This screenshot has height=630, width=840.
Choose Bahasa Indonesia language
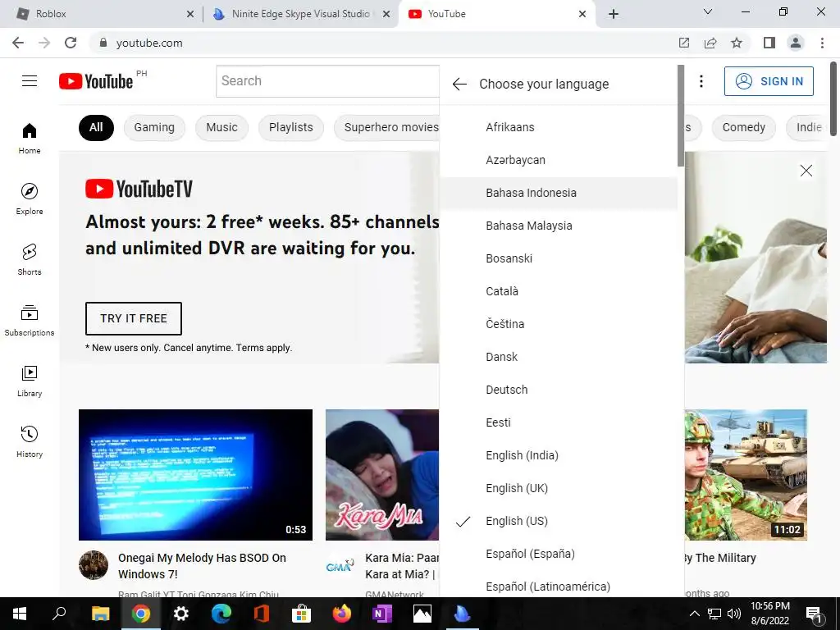(558, 193)
